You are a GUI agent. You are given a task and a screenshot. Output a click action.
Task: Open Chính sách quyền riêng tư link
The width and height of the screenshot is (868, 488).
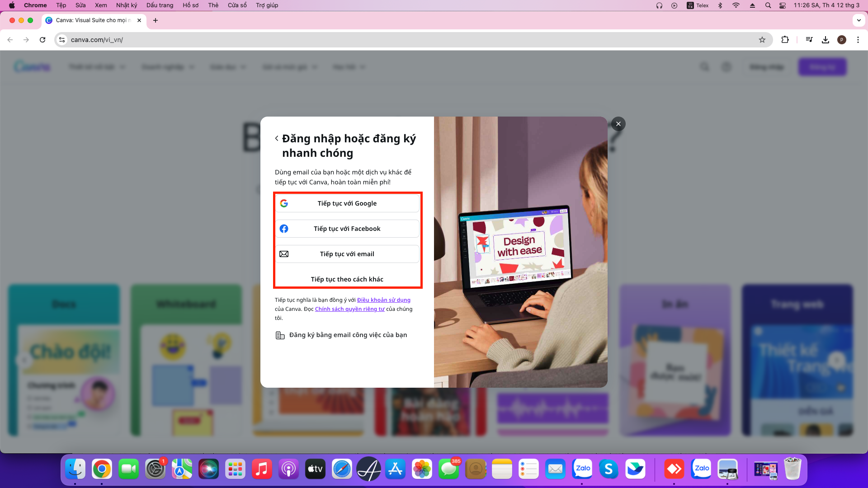[x=349, y=309]
